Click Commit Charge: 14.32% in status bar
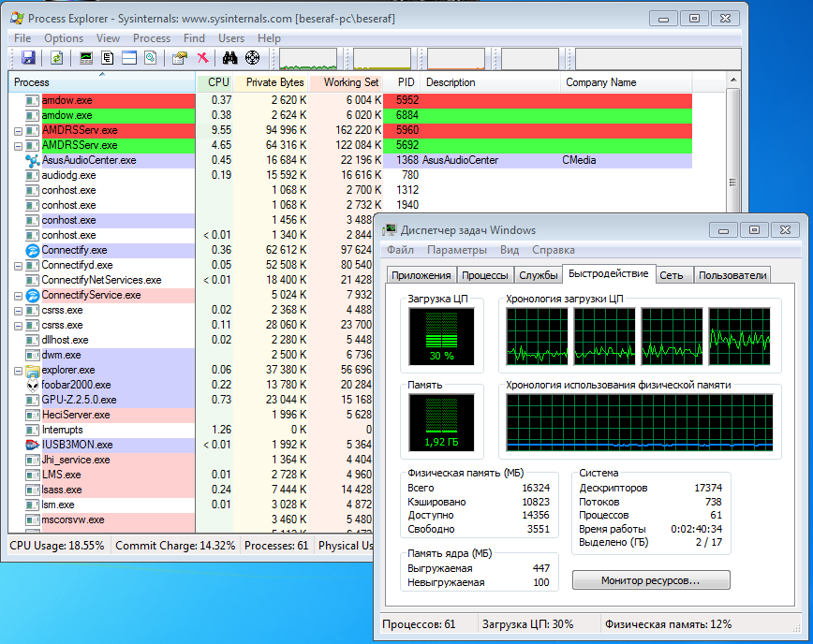Image resolution: width=813 pixels, height=644 pixels. [175, 546]
